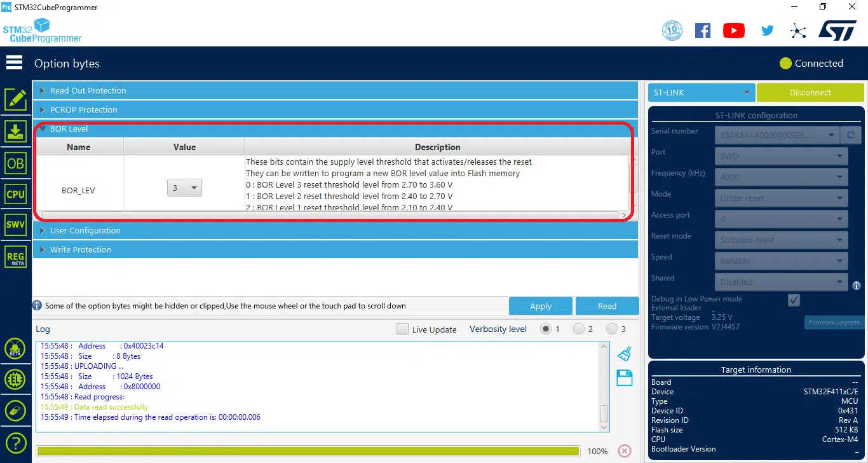Expand the Write Protection section

click(x=336, y=249)
